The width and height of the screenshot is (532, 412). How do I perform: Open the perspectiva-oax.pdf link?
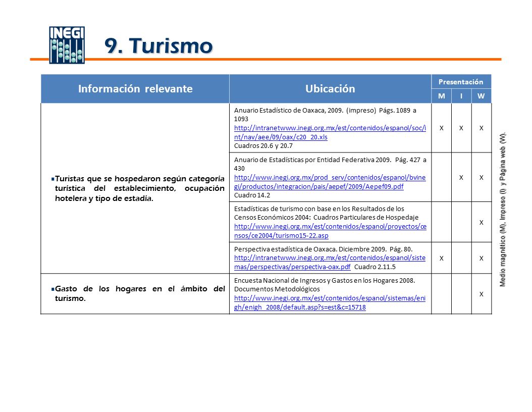point(330,263)
